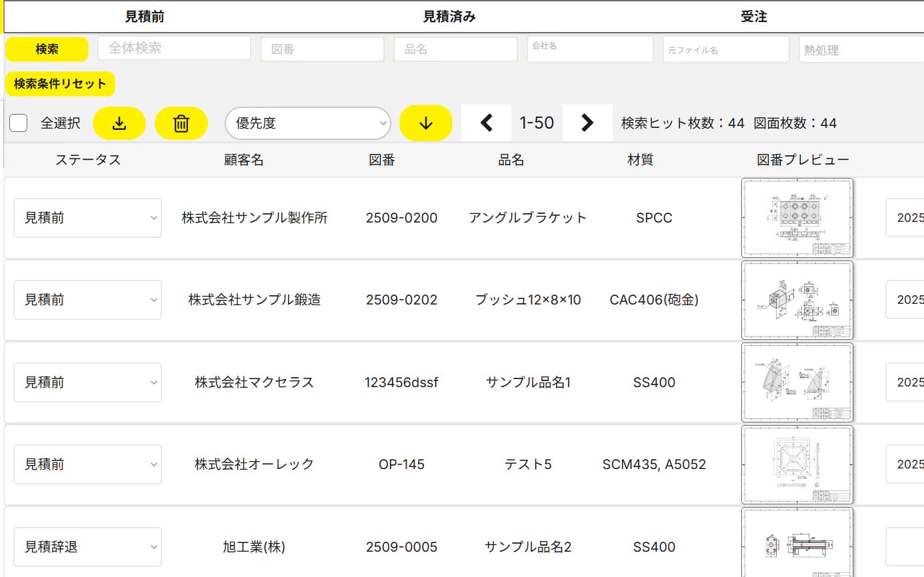The width and height of the screenshot is (924, 577).
Task: Click the 検索 button
Action: pos(47,49)
